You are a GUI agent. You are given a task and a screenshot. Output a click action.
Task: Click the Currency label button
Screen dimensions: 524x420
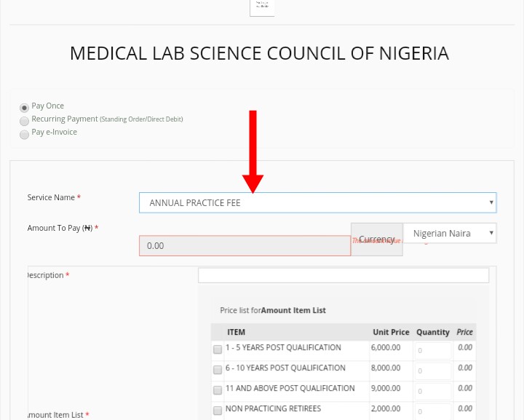[x=376, y=239]
